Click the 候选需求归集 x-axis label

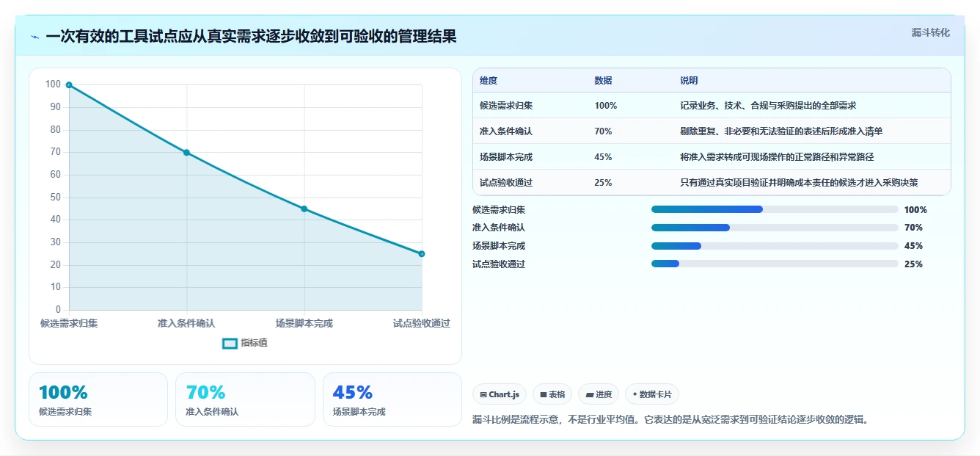69,323
